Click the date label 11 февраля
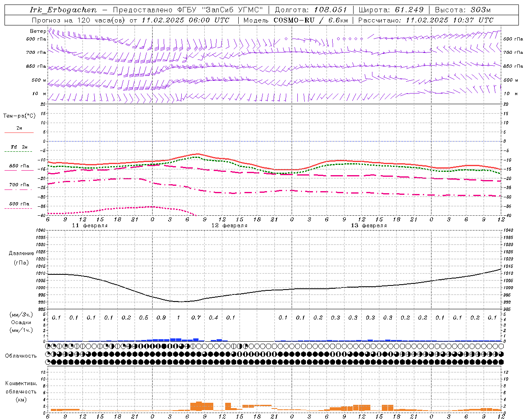The image size is (525, 420). (90, 226)
